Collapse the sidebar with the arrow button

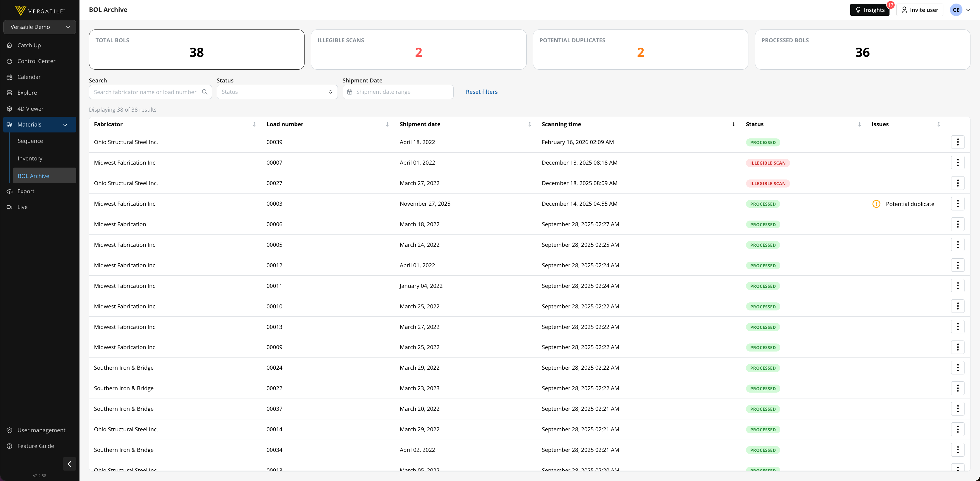69,464
